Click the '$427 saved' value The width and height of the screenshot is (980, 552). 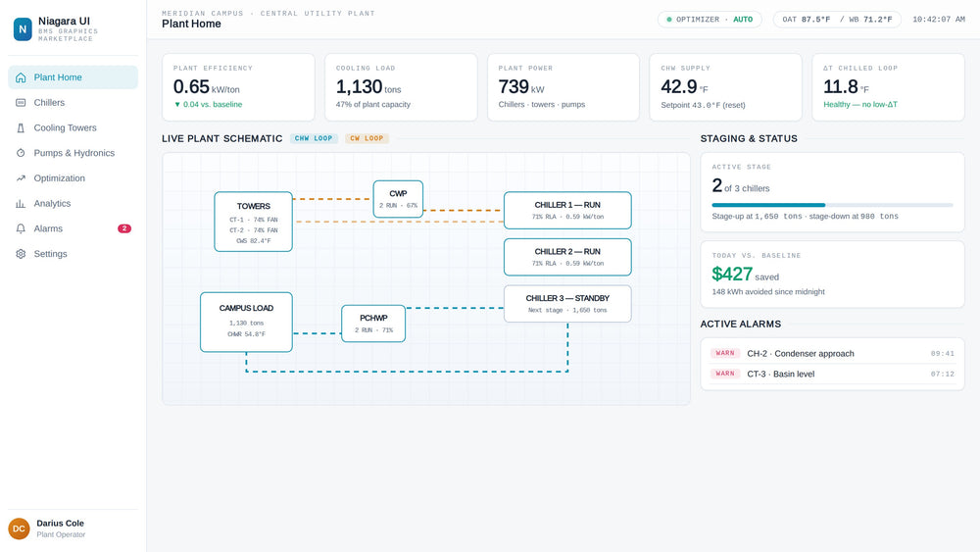tap(745, 275)
